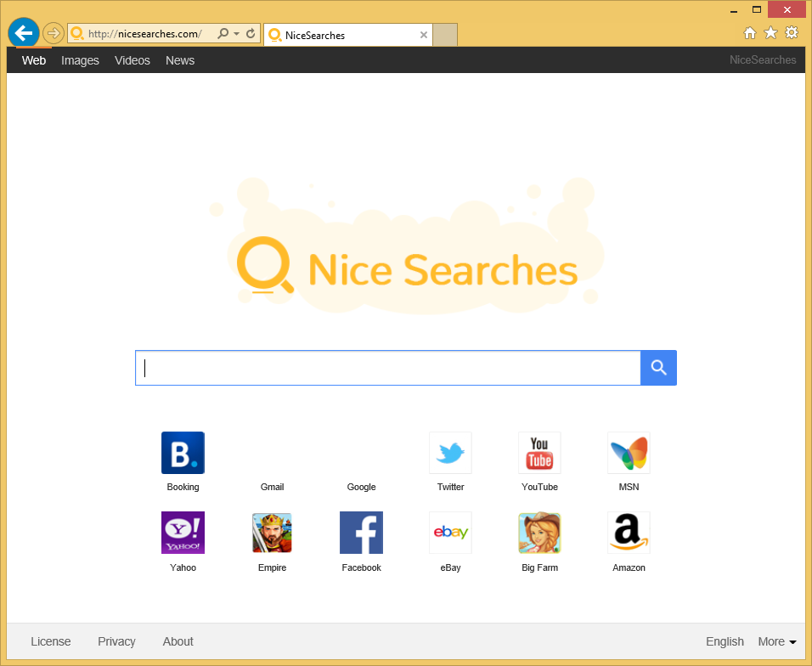Open the address bar dropdown arrow
The image size is (812, 666).
(x=237, y=34)
